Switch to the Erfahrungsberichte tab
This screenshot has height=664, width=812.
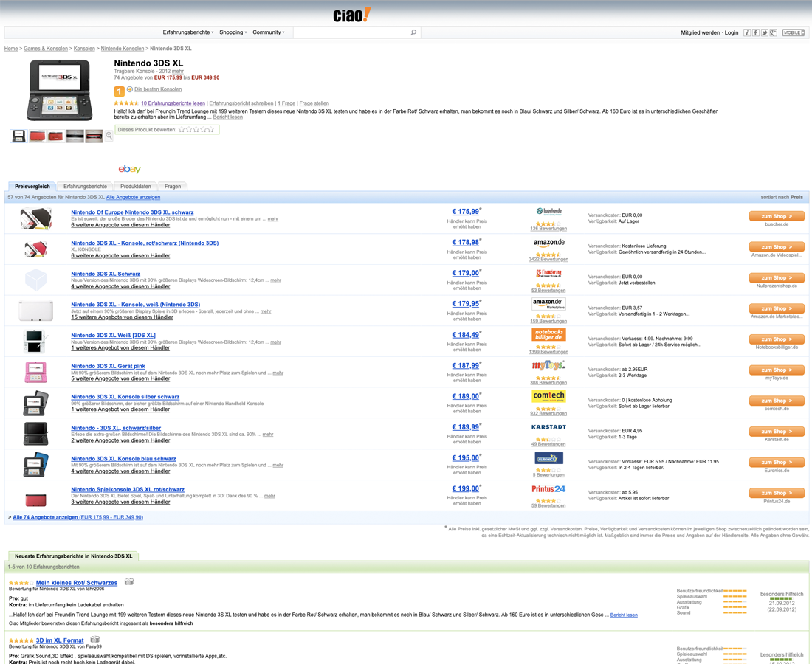(86, 187)
